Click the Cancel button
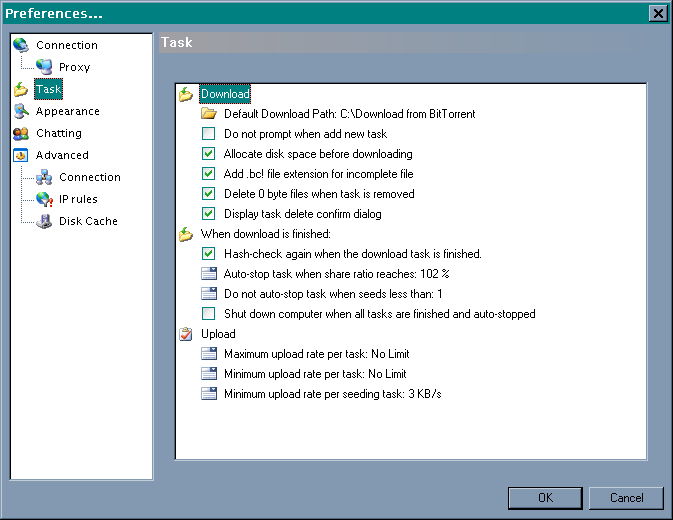The image size is (673, 520). (626, 498)
